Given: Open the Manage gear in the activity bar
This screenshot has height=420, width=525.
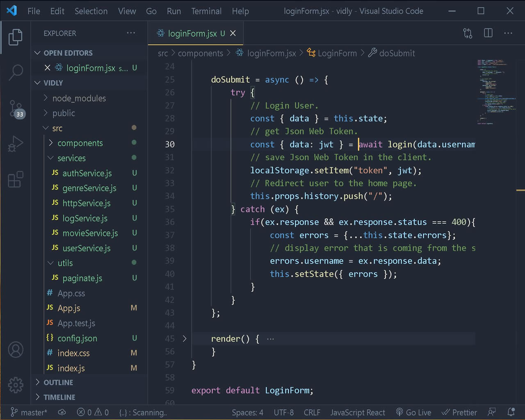Looking at the screenshot, I should [x=16, y=385].
